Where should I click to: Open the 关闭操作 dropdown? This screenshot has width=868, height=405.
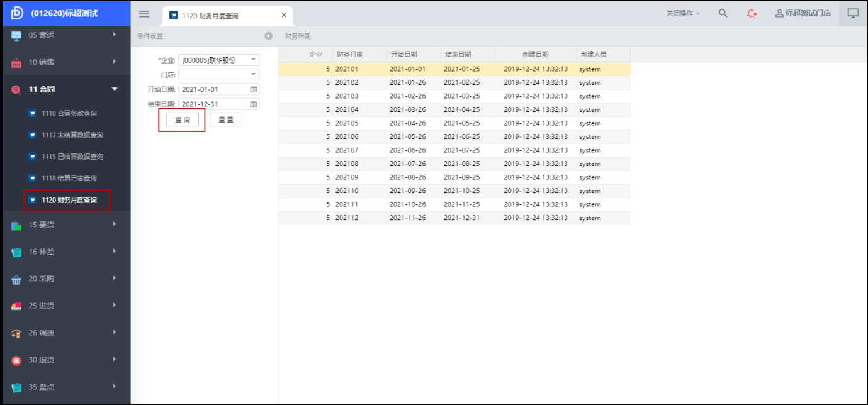[x=683, y=13]
